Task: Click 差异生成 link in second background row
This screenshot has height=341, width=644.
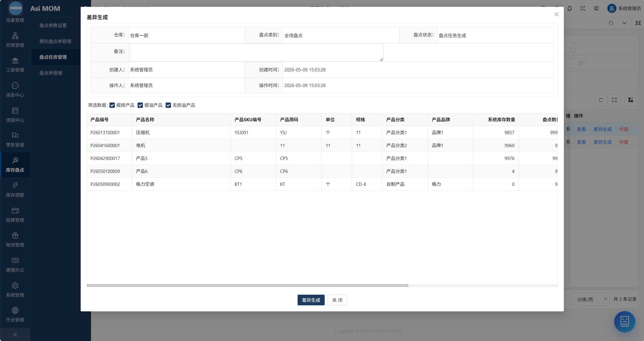Action: (603, 142)
